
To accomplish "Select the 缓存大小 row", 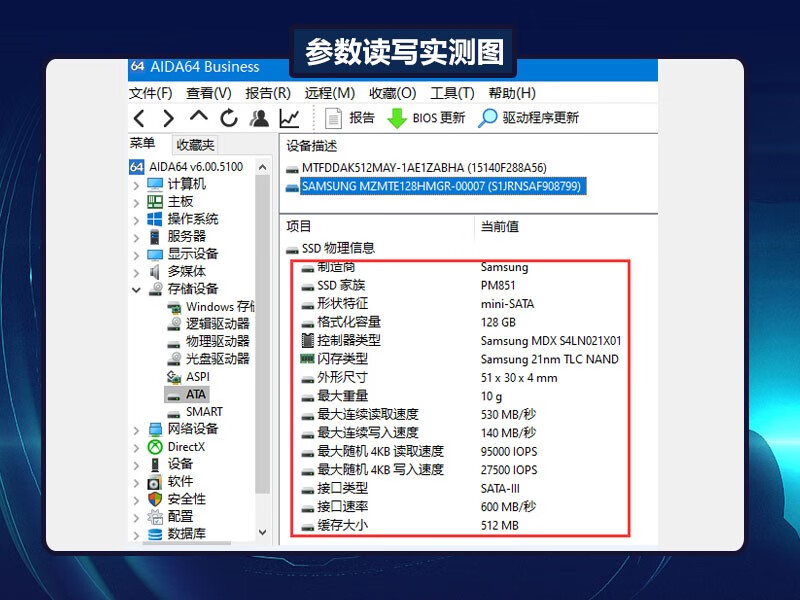I will (x=410, y=525).
